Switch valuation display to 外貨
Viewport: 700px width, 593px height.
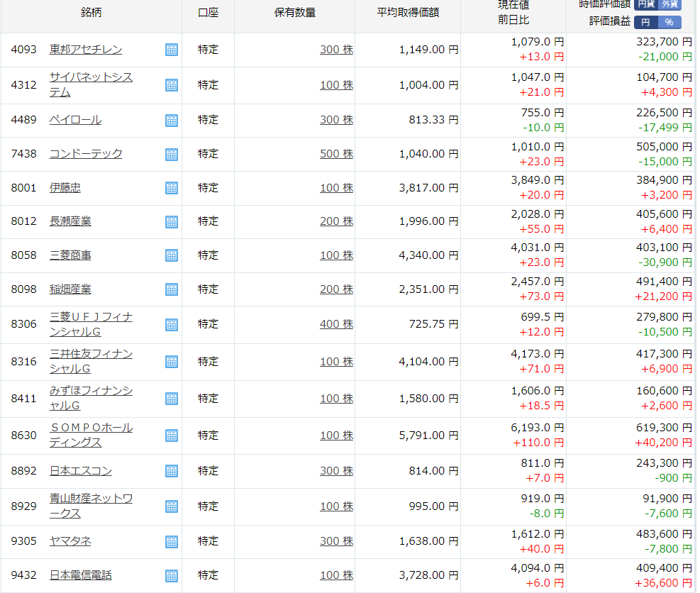(x=670, y=4)
